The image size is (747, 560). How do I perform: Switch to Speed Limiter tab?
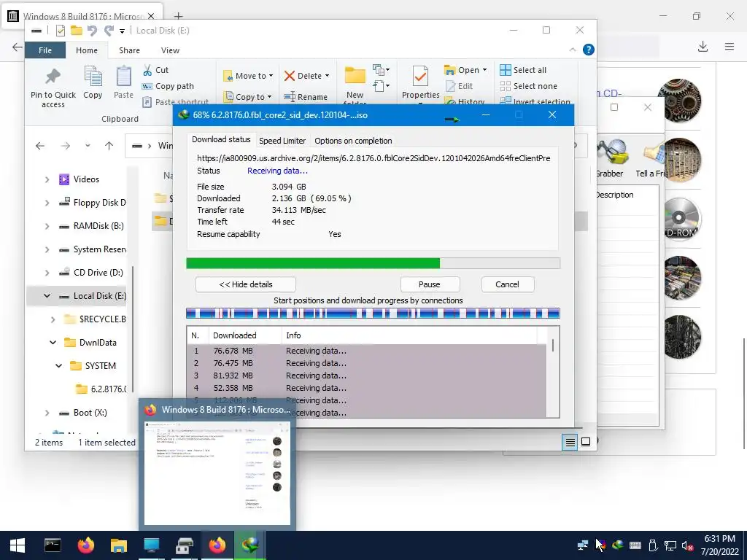(x=282, y=141)
